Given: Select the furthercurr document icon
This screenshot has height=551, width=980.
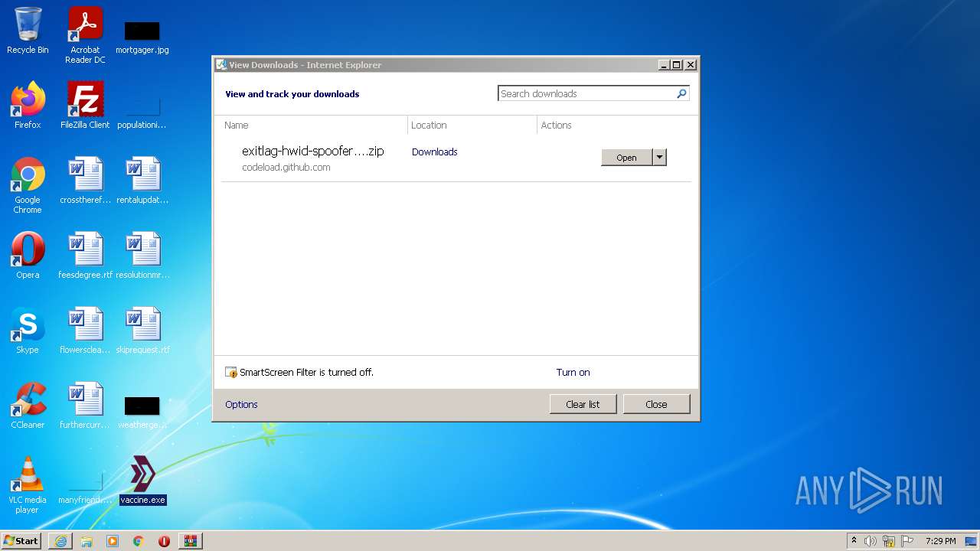Looking at the screenshot, I should [x=85, y=406].
